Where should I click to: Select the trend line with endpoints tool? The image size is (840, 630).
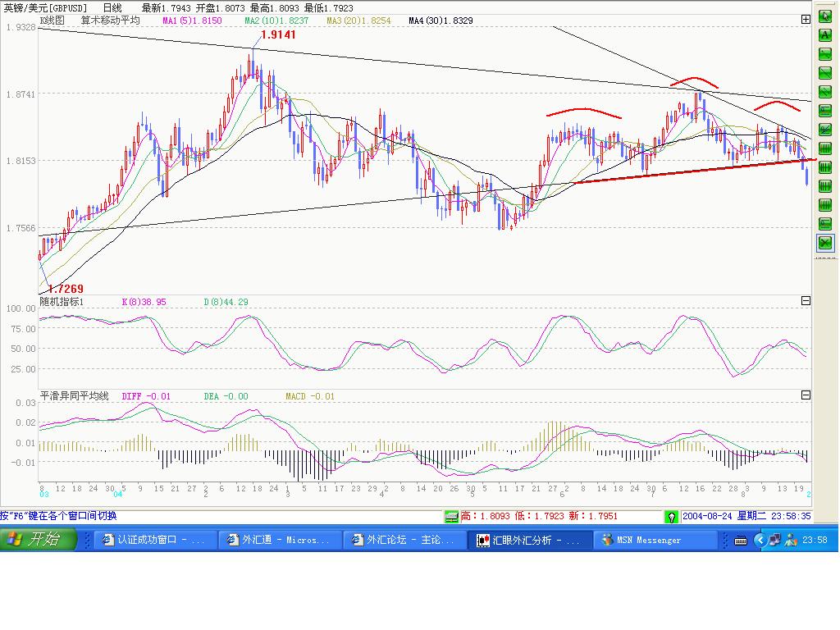tap(825, 54)
